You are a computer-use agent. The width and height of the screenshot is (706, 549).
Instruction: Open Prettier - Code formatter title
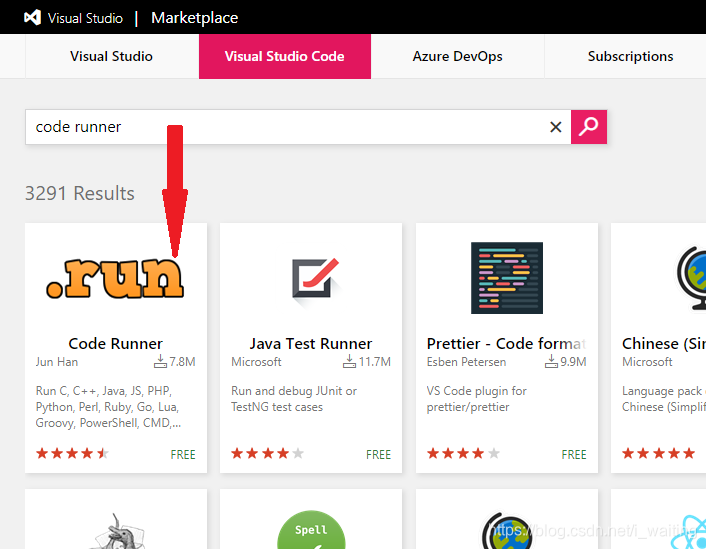[506, 344]
